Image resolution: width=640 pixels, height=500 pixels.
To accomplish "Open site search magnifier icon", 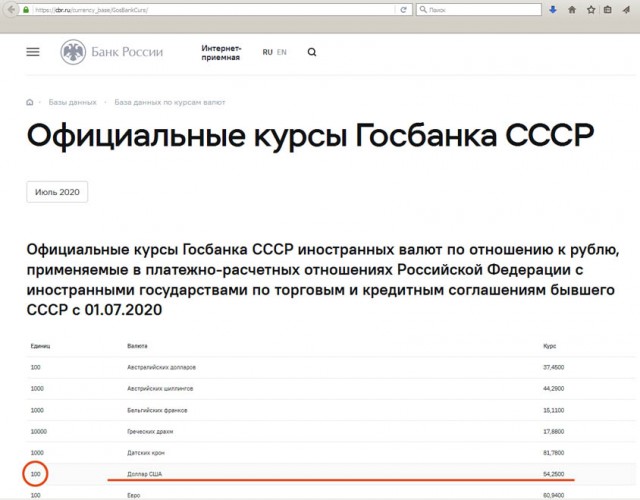I will pos(312,52).
